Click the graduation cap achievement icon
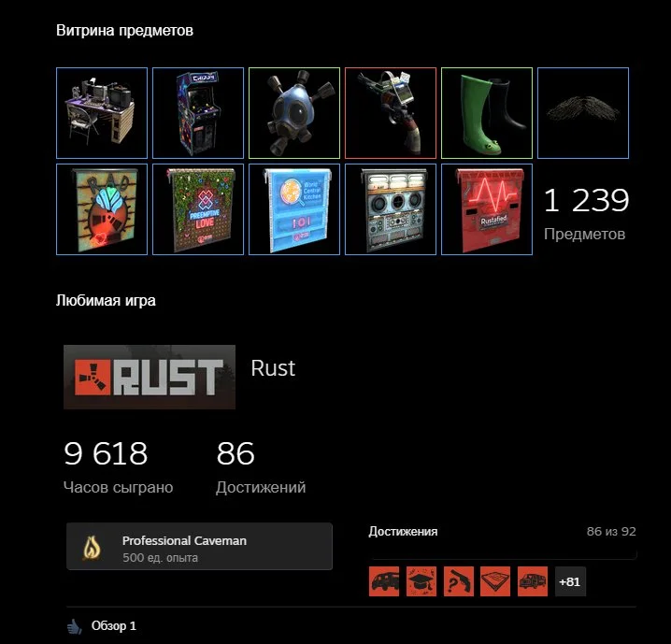The height and width of the screenshot is (644, 671). 421,581
